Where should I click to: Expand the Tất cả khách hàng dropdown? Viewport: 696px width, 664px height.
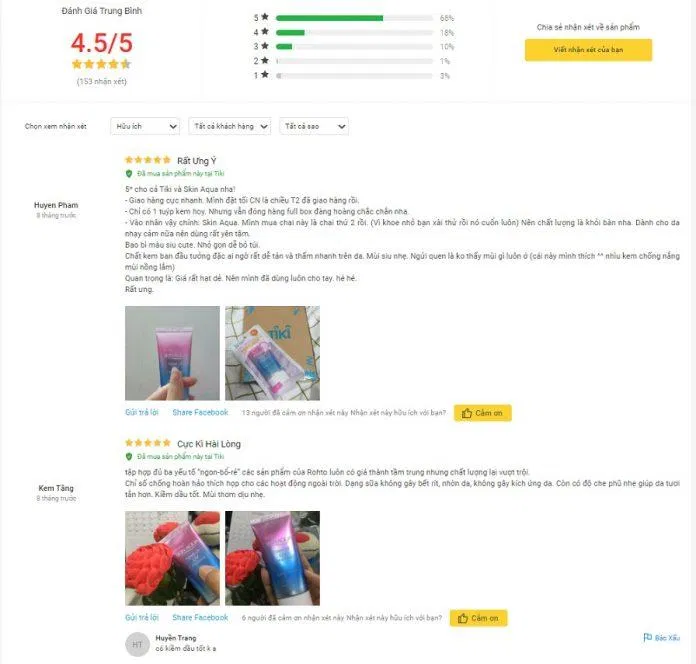tap(229, 126)
